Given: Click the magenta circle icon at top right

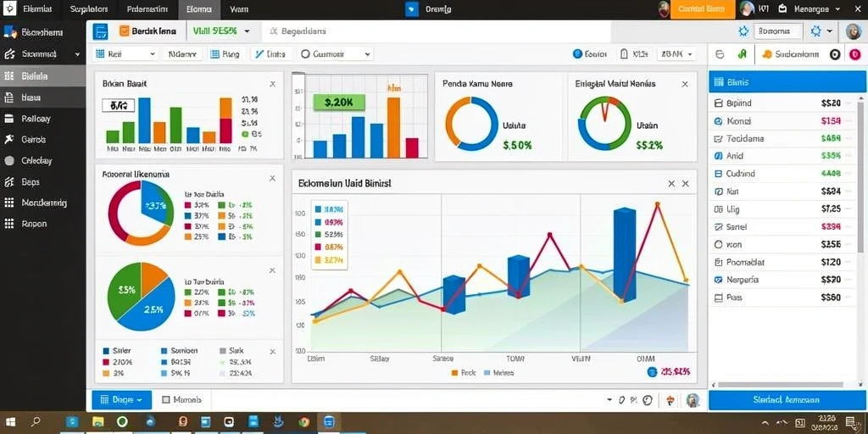Looking at the screenshot, I should [x=854, y=54].
